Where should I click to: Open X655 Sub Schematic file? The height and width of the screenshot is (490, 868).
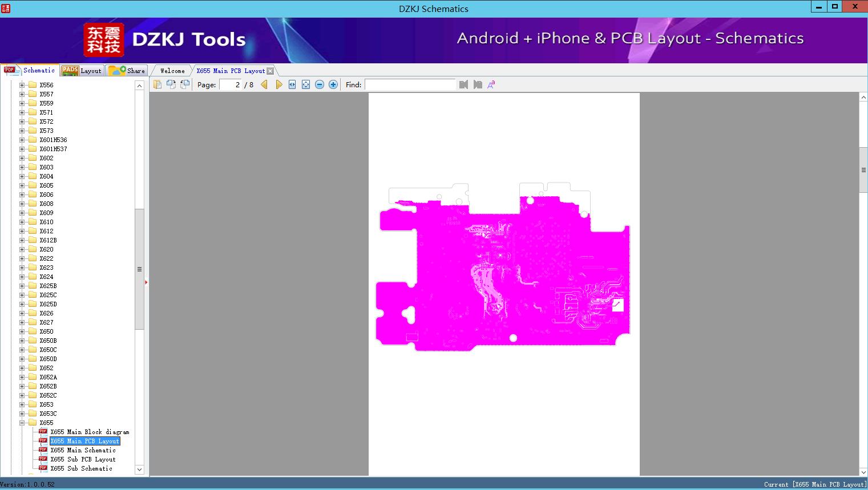(x=81, y=468)
